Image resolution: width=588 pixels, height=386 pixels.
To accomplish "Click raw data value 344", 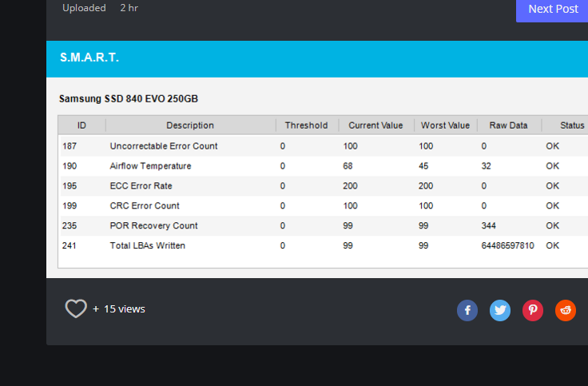I will pos(489,225).
